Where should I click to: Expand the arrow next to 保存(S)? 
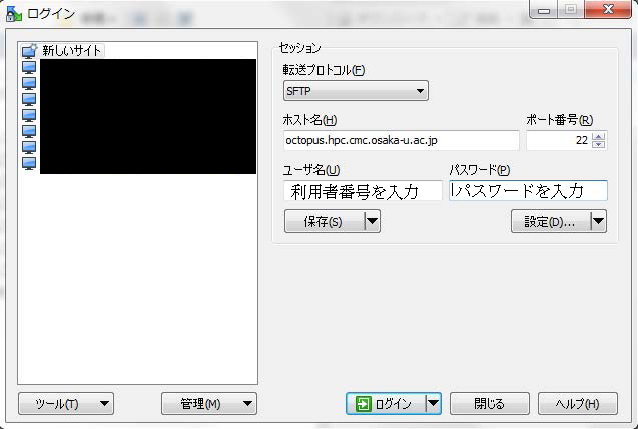(x=372, y=222)
